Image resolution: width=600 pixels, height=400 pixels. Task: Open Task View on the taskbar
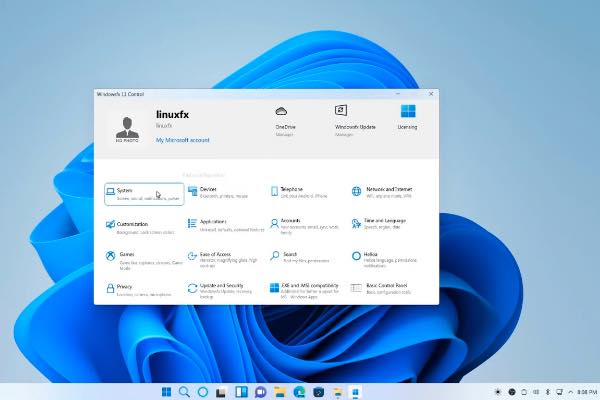click(x=221, y=392)
